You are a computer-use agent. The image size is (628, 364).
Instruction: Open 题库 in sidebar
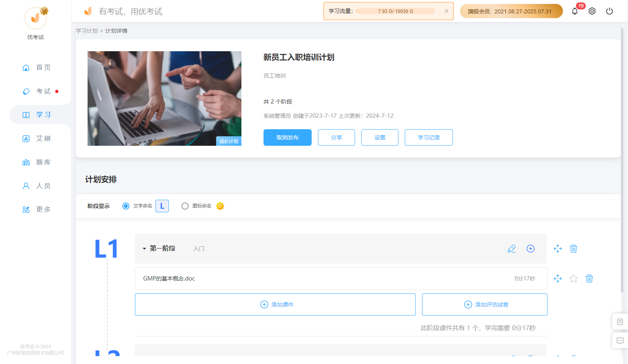point(36,162)
